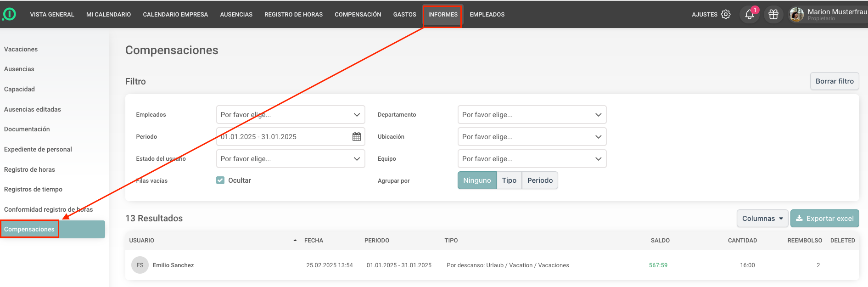Open Vacaciones report in sidebar
The image size is (868, 287).
[x=21, y=49]
